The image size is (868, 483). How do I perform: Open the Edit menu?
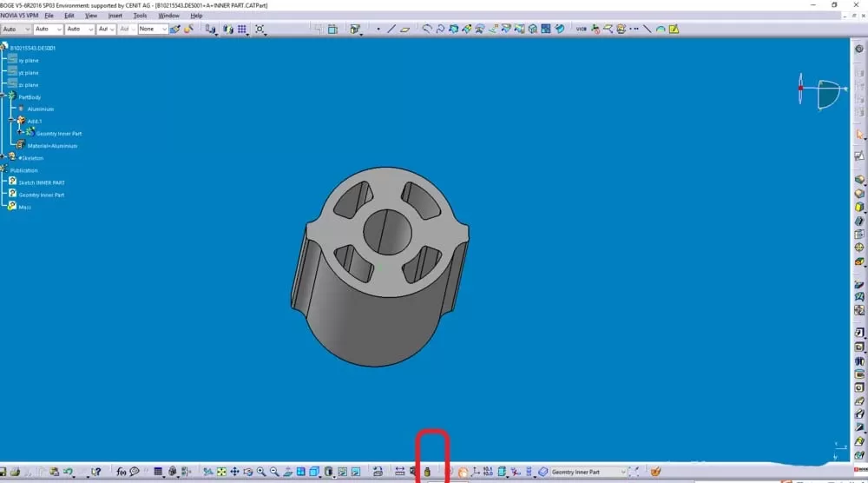click(69, 16)
